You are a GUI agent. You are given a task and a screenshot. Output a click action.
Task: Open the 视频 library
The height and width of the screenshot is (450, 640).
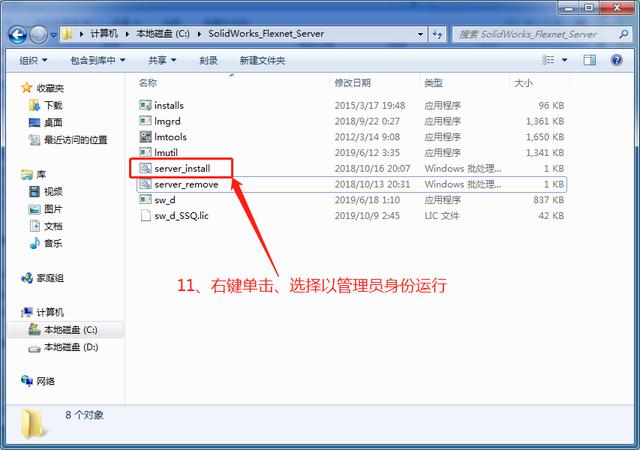tap(53, 192)
